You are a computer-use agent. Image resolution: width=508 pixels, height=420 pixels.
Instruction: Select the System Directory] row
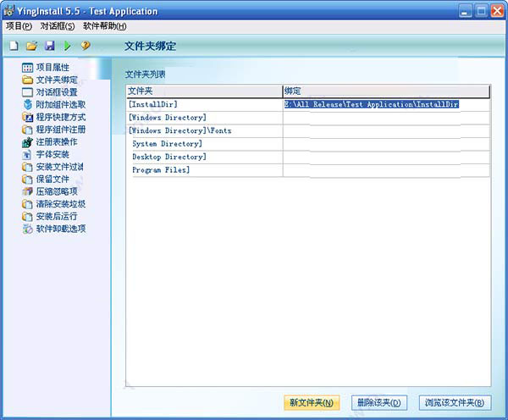[x=204, y=144]
